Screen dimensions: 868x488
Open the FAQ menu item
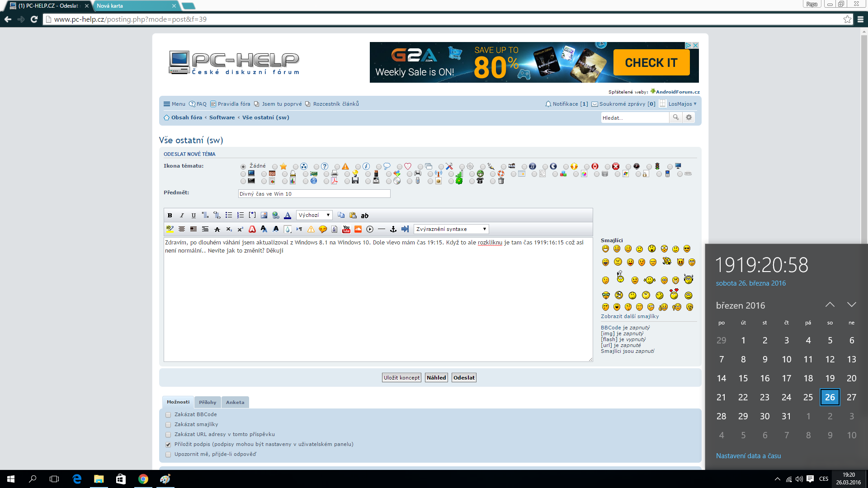click(198, 104)
